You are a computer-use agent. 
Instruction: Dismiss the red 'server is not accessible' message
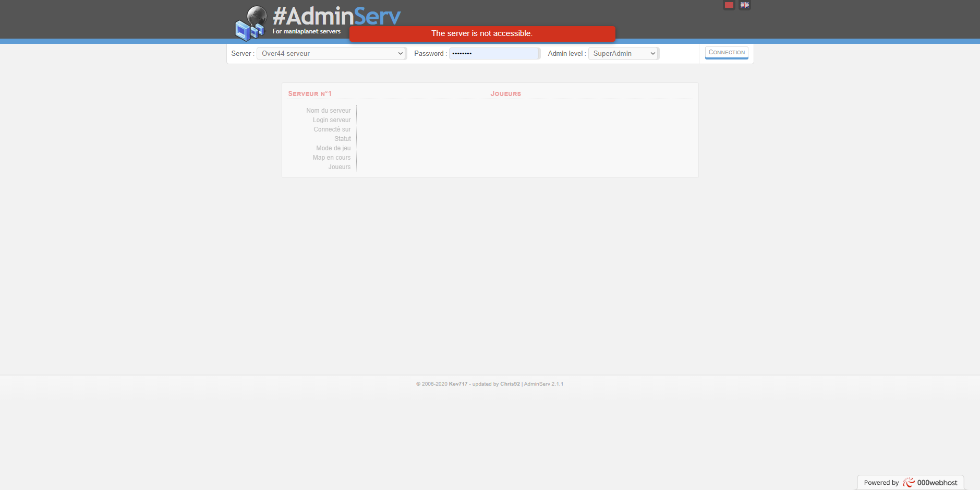click(482, 33)
